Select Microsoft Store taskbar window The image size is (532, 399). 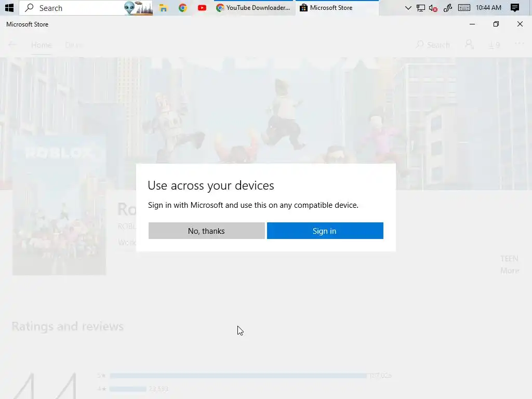tap(337, 8)
